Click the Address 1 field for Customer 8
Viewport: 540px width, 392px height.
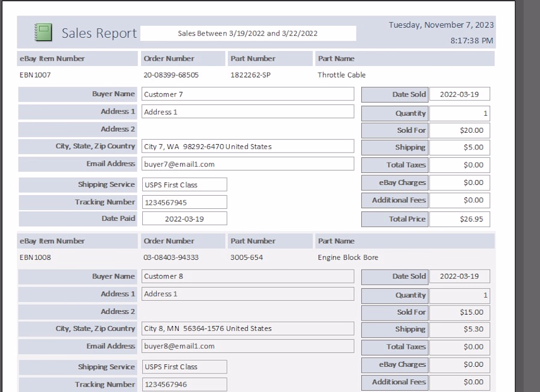click(x=248, y=294)
